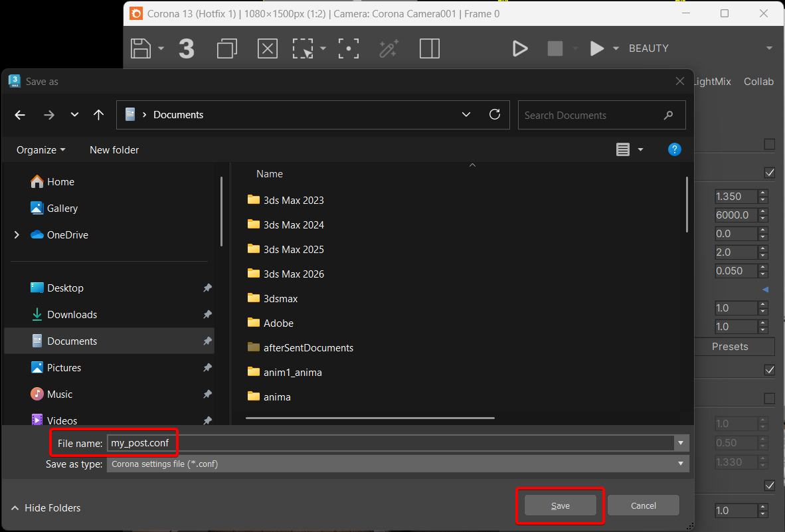Open the File name dropdown arrow
The height and width of the screenshot is (532, 785).
coord(680,443)
